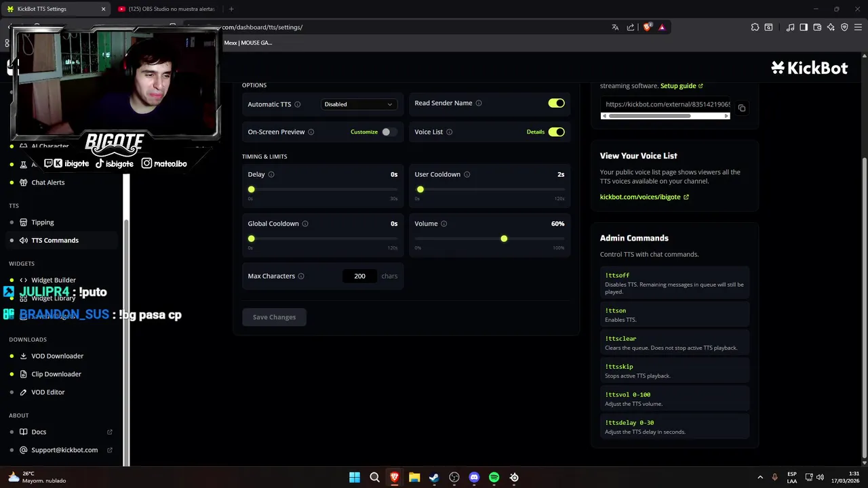Viewport: 868px width, 488px height.
Task: Open Brave Playlist music icon
Action: pyautogui.click(x=790, y=27)
